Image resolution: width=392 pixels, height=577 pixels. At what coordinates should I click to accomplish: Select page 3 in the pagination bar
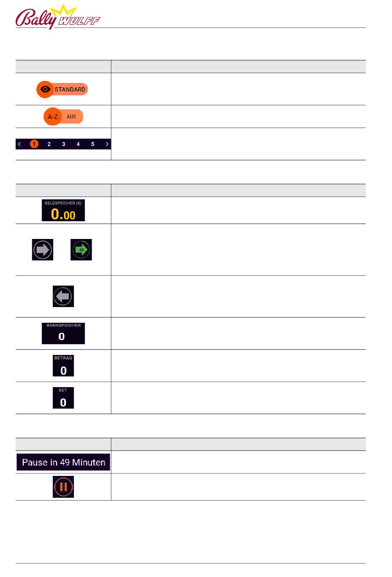64,144
